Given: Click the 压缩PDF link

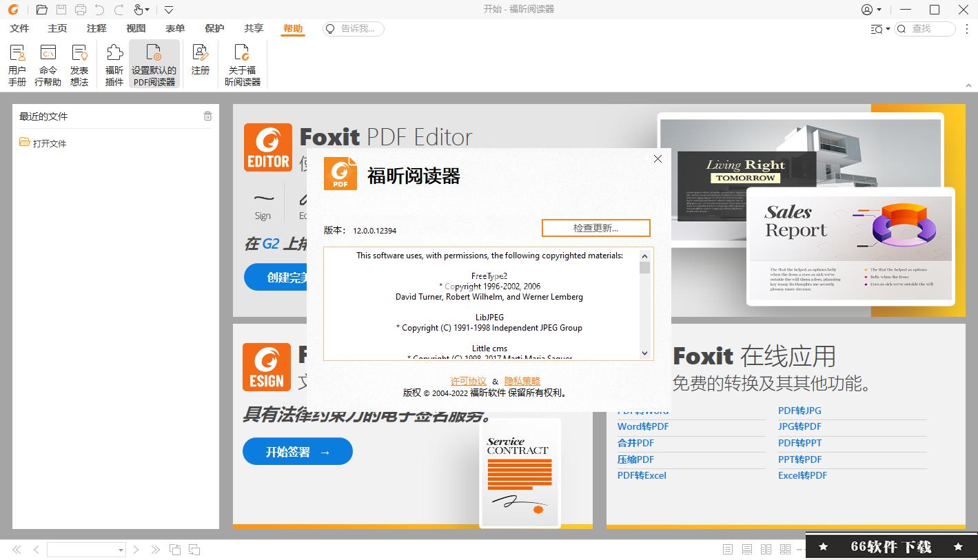Looking at the screenshot, I should click(635, 459).
